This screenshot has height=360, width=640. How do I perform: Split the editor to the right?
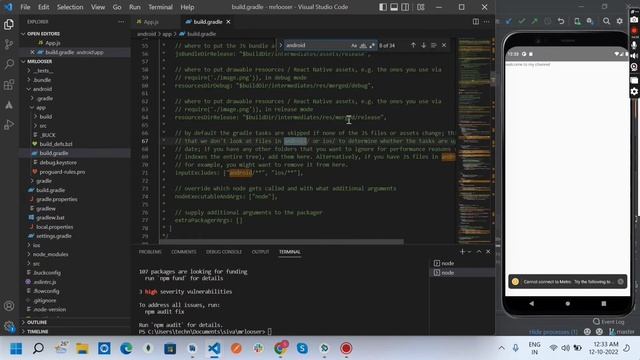[x=476, y=22]
